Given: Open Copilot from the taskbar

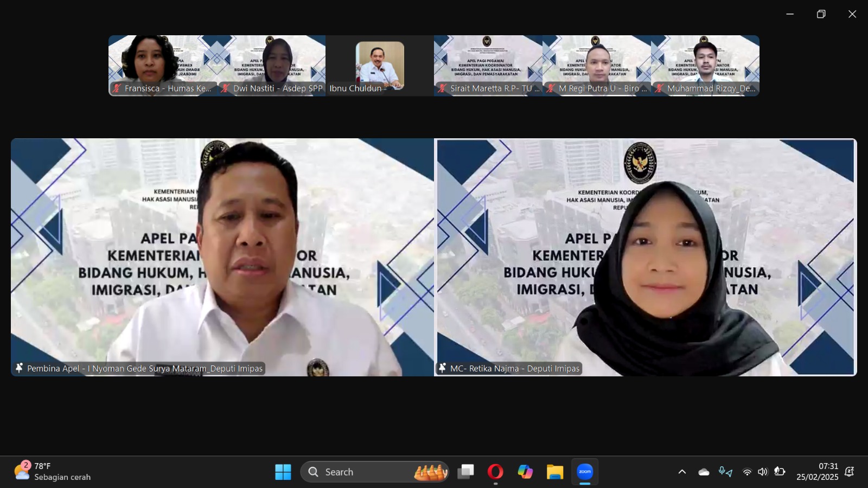Looking at the screenshot, I should tap(525, 472).
